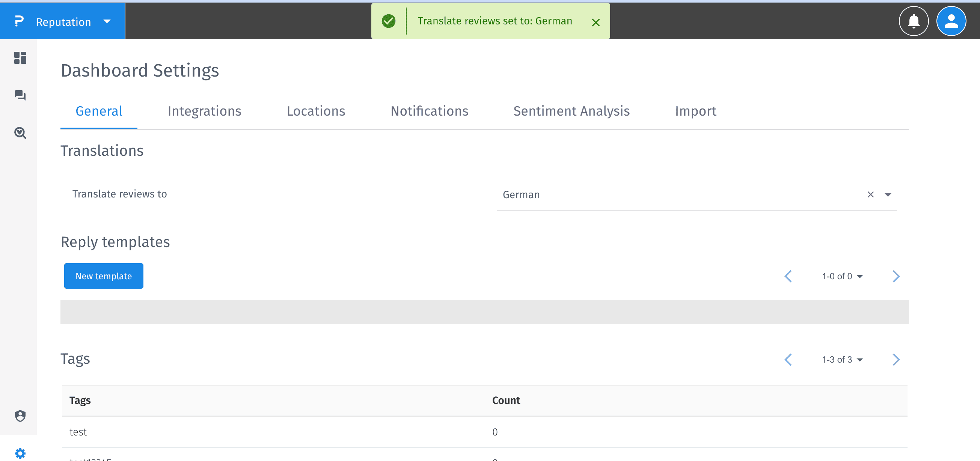Screen dimensions: 980x461
Task: Switch to the Integrations tab
Action: point(204,111)
